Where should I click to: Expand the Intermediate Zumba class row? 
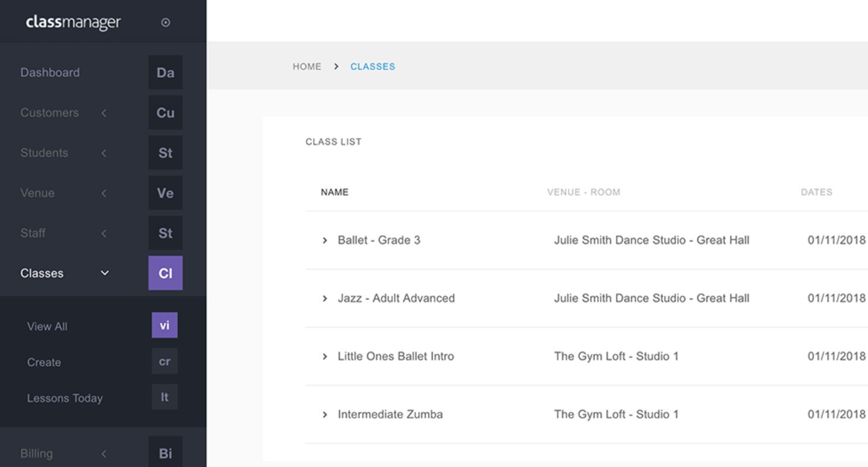(x=325, y=415)
